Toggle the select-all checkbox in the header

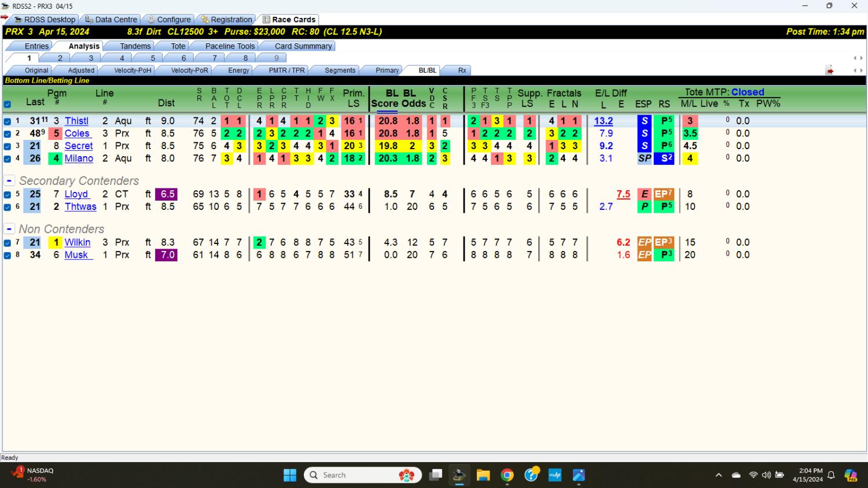(7, 105)
